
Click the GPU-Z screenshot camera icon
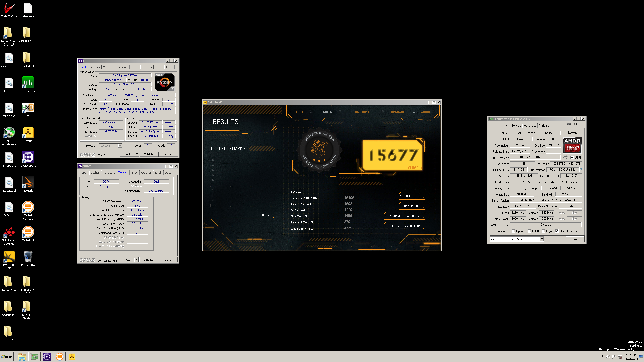(569, 124)
